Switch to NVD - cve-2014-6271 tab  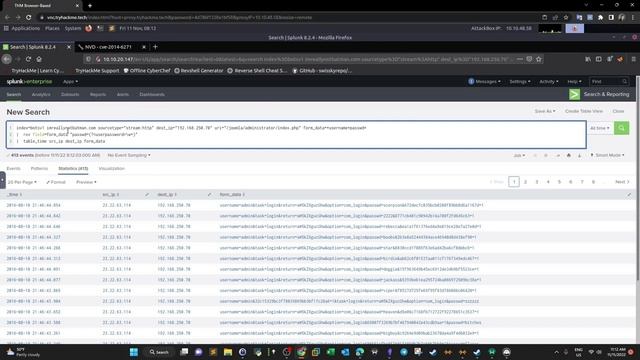108,47
